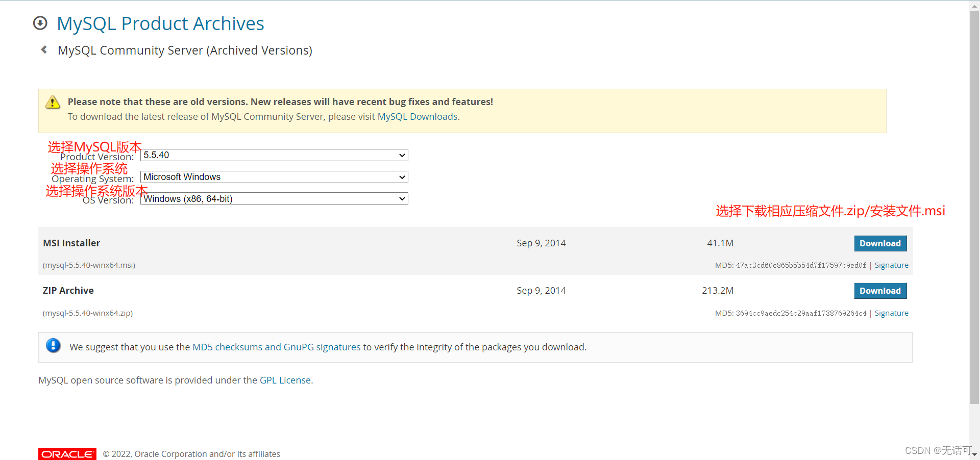
Task: Click the Oracle copyright 2022 text
Action: 191,454
